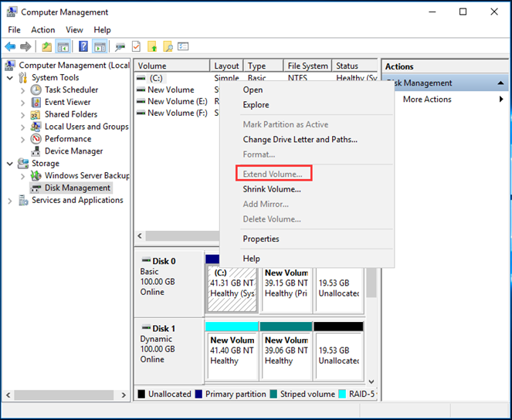Open the File menu
This screenshot has width=512, height=420.
coord(14,30)
